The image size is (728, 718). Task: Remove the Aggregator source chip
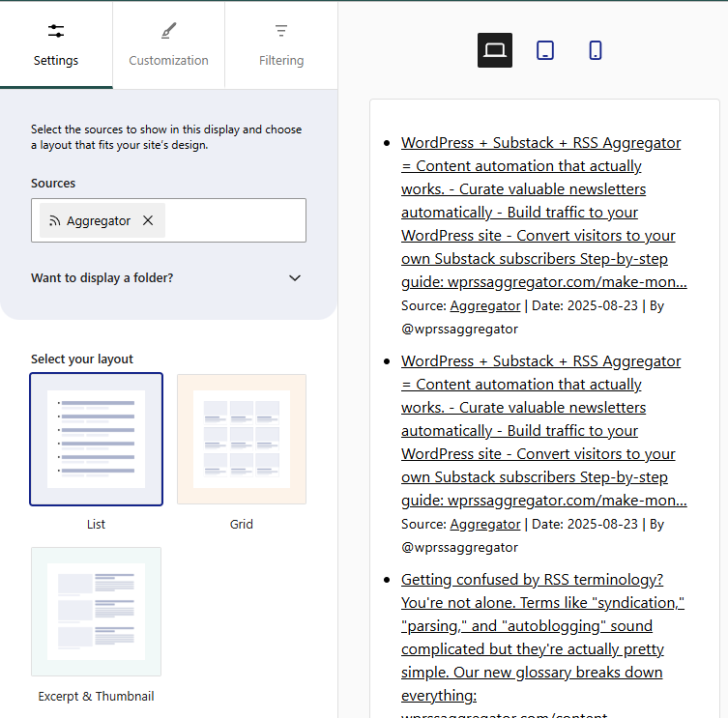pyautogui.click(x=148, y=220)
